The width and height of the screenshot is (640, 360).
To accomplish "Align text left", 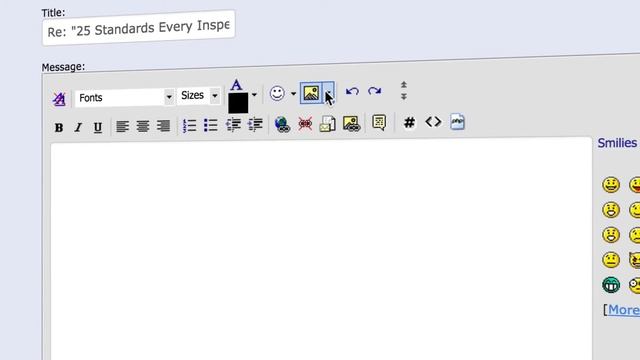I will pos(122,126).
